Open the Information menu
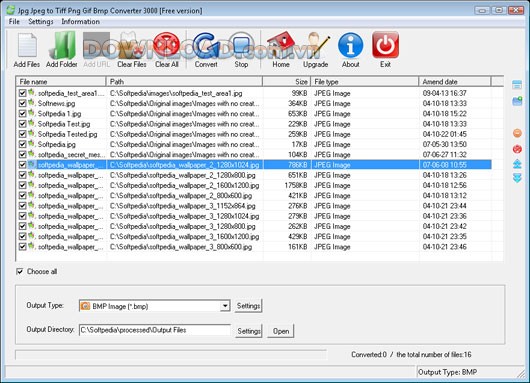This screenshot has height=383, width=530. [80, 22]
